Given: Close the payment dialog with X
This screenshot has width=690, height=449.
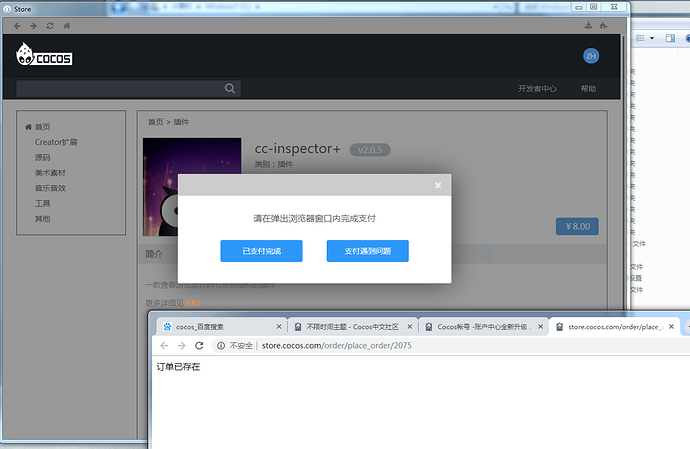Looking at the screenshot, I should tap(438, 185).
